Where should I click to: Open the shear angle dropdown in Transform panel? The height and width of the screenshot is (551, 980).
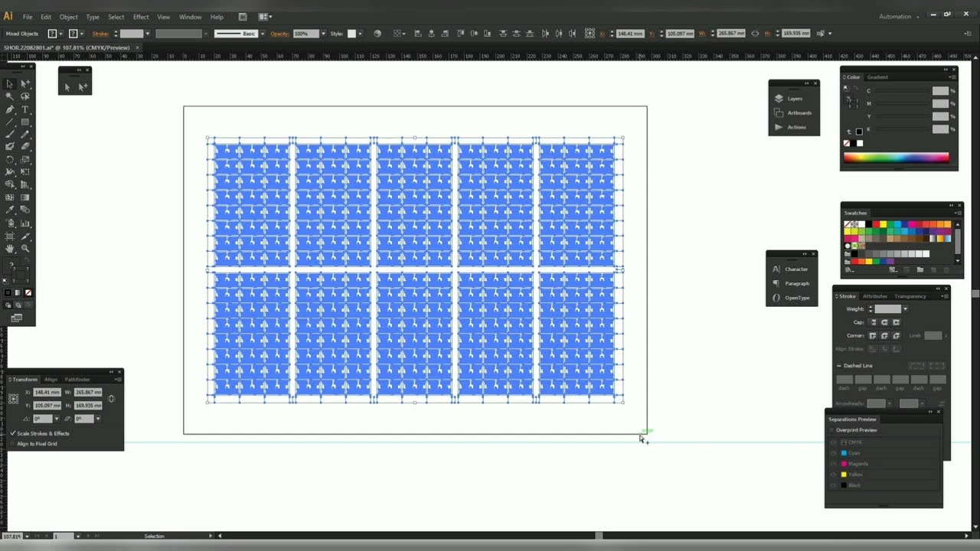pos(97,419)
